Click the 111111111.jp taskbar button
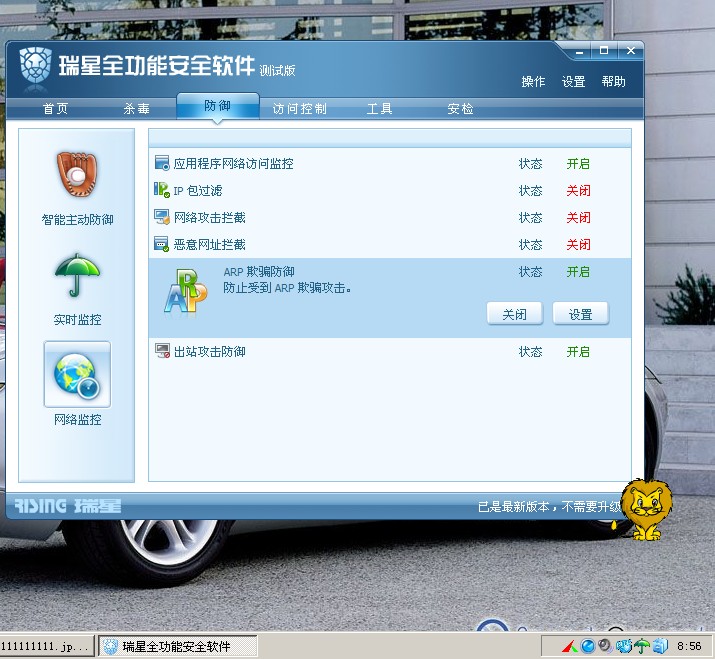715x659 pixels. 47,646
